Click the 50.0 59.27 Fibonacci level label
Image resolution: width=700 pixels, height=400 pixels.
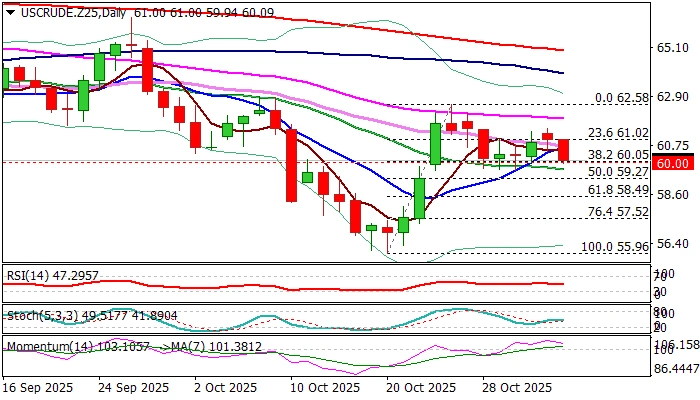pos(618,172)
